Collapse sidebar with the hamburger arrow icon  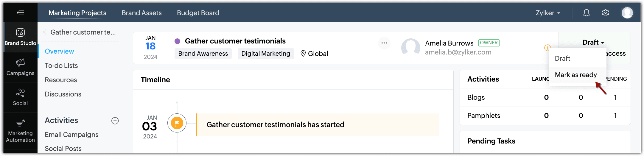[20, 13]
